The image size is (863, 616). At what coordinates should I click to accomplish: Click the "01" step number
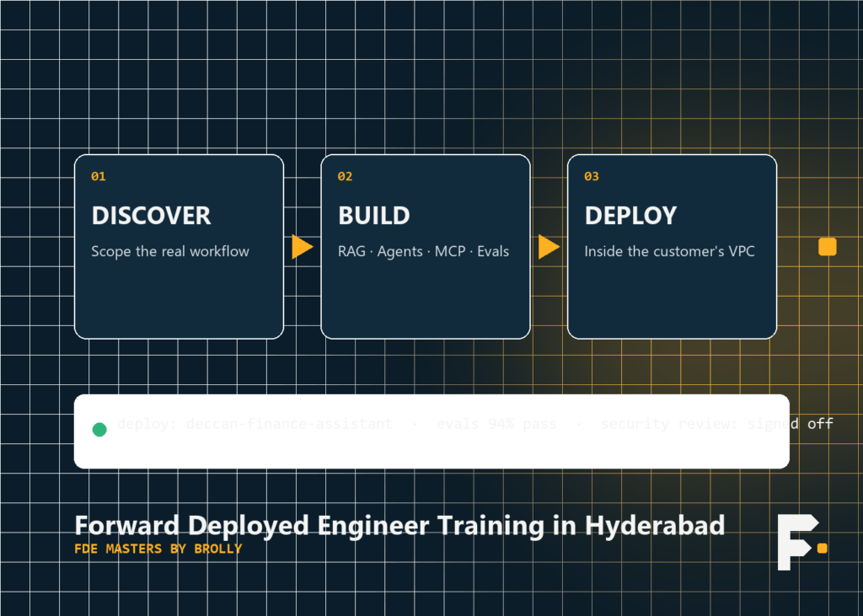click(99, 176)
